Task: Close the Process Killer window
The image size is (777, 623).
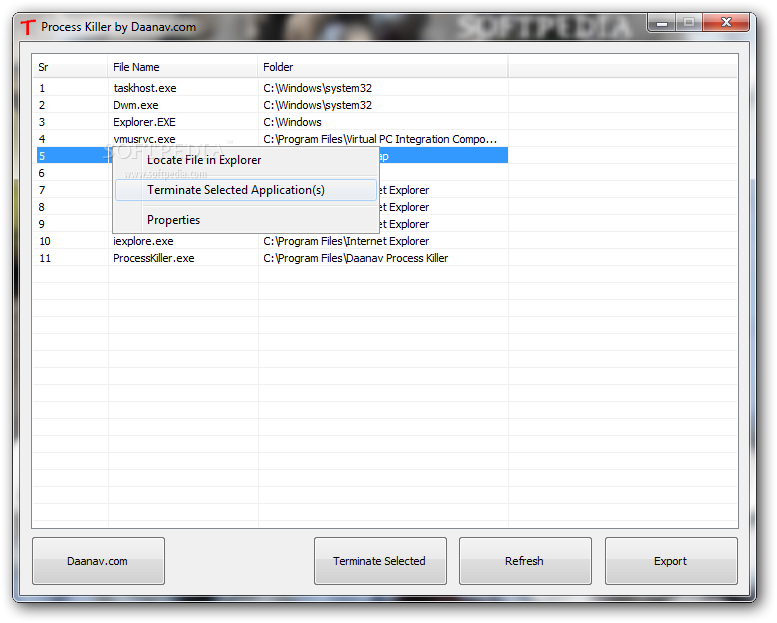Action: 726,23
